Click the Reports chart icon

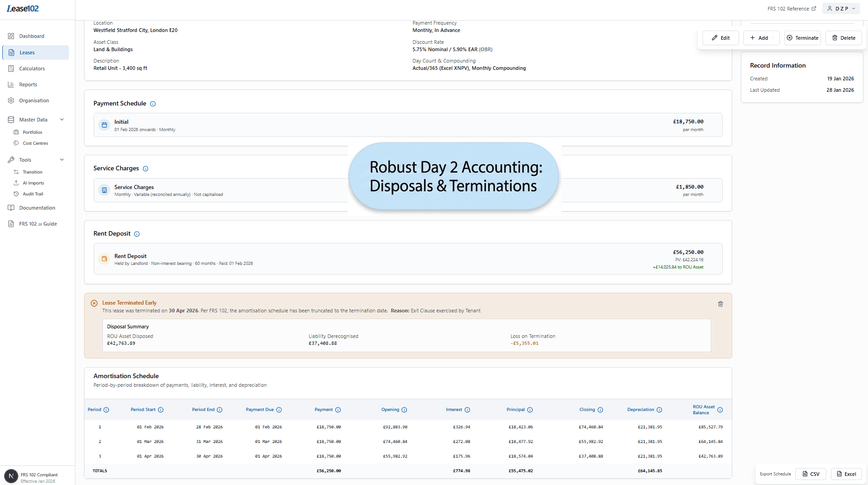tap(11, 84)
